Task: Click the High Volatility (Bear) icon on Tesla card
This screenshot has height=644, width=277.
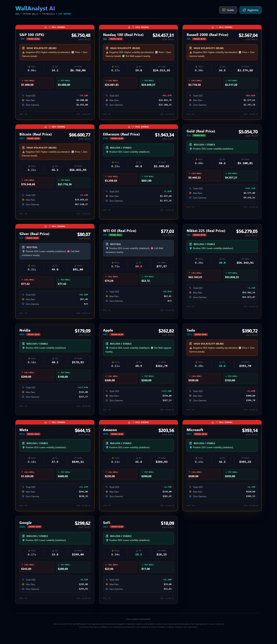Action: point(190,344)
